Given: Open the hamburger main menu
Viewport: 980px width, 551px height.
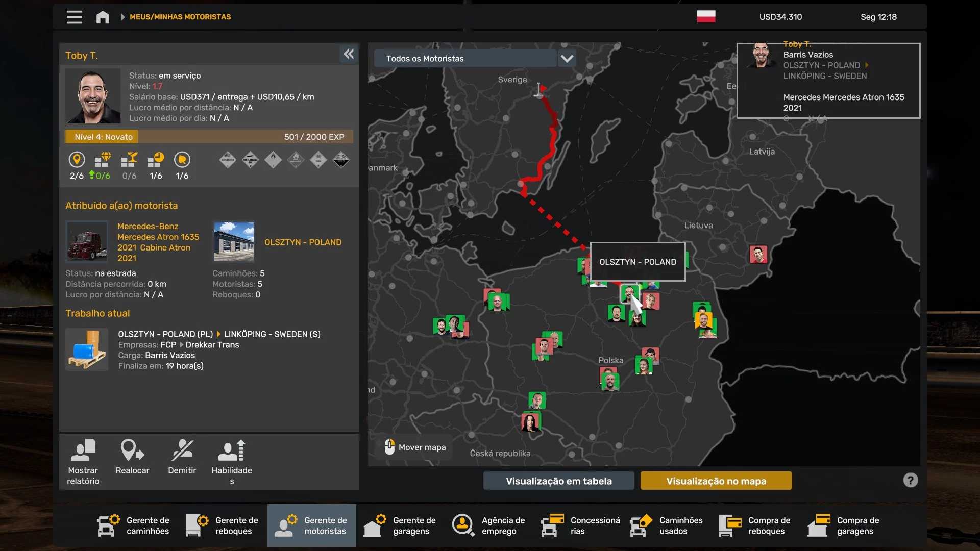Looking at the screenshot, I should 74,17.
